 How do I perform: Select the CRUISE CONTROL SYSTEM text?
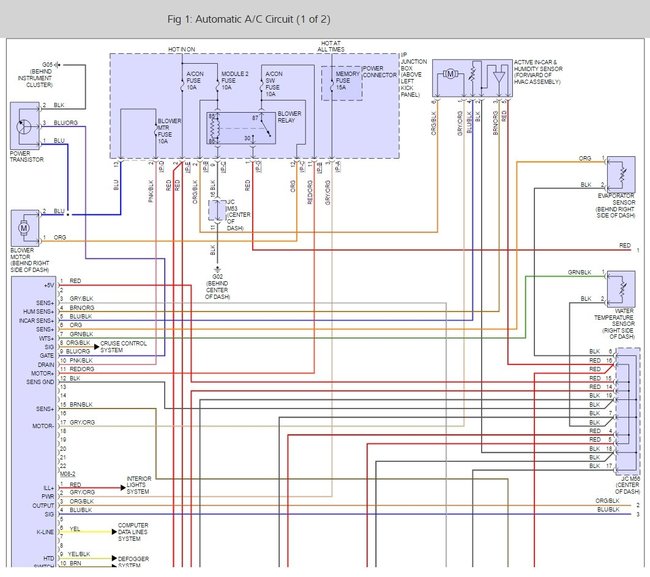tap(124, 347)
